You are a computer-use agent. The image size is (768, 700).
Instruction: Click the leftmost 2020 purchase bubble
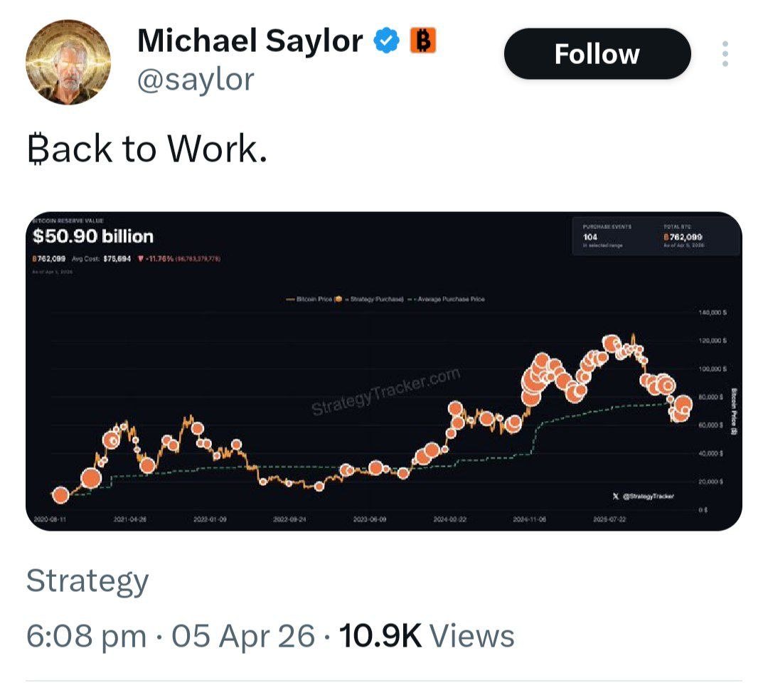click(x=61, y=495)
